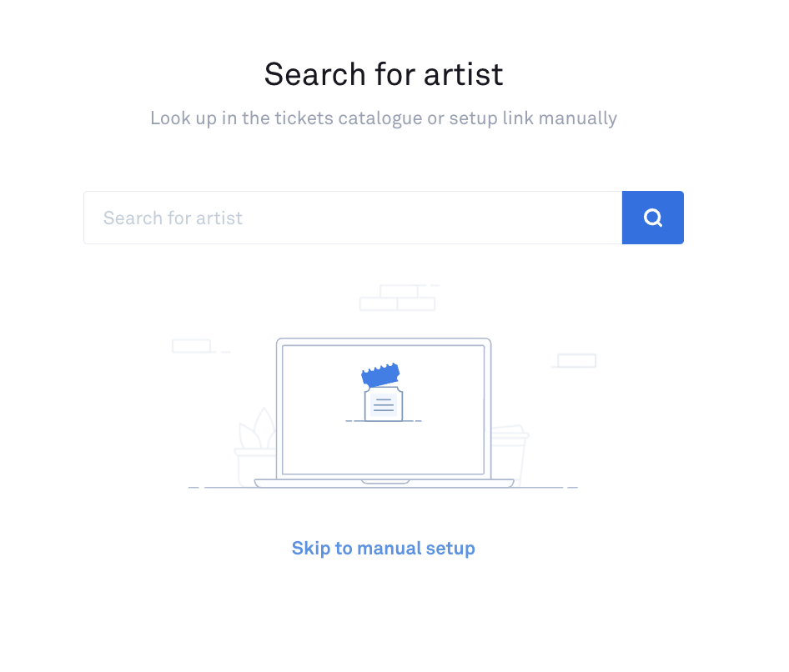
Task: Click the word manually in the subtitle
Action: [578, 118]
